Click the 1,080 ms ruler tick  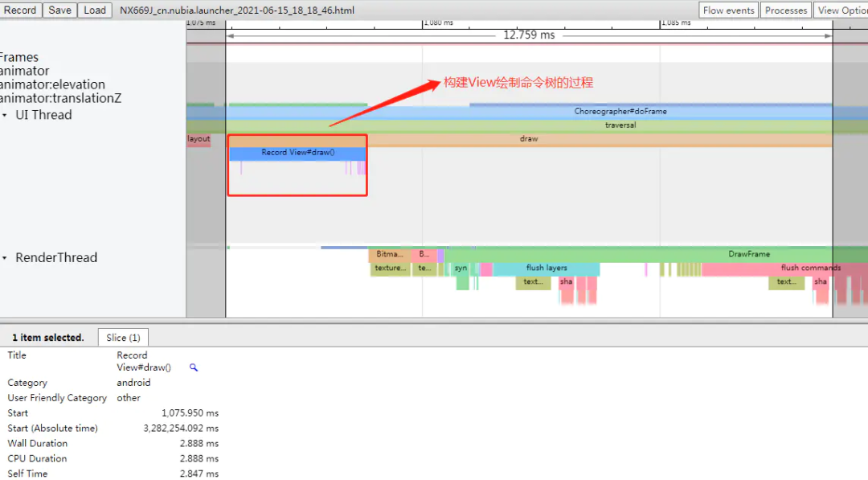[440, 23]
